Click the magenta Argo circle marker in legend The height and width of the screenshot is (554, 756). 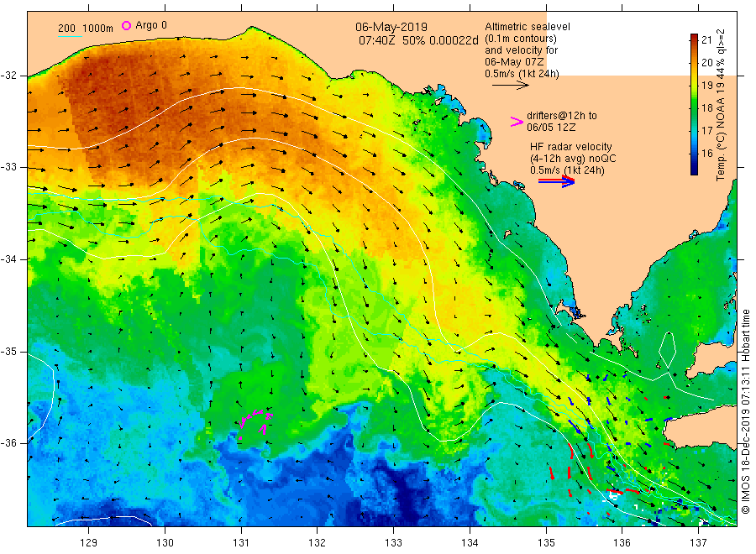click(126, 25)
